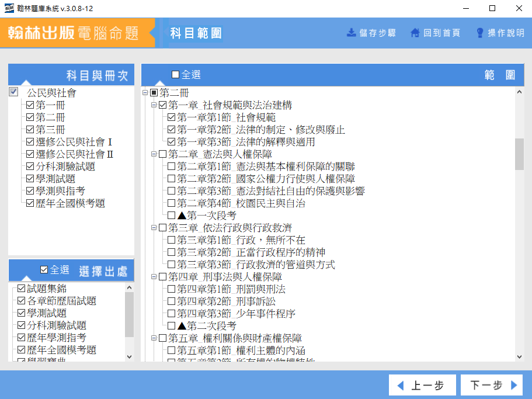The height and width of the screenshot is (399, 532).
Task: Check the ▲第二次段考 checkbox
Action: pyautogui.click(x=171, y=326)
